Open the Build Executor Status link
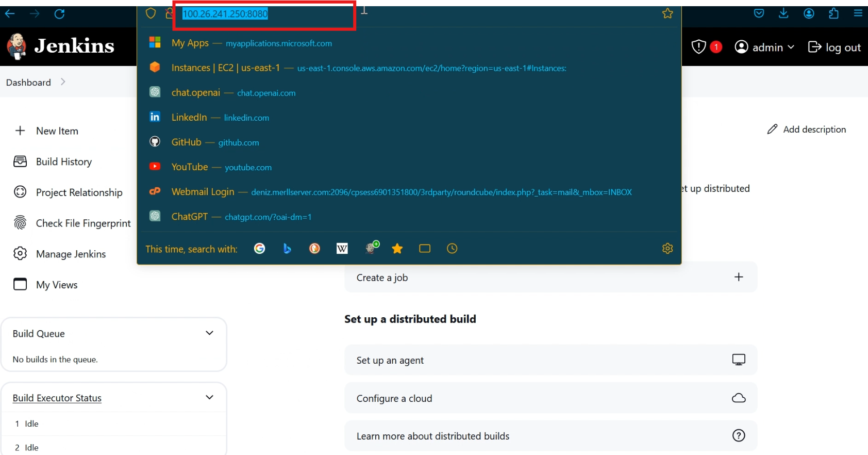Screen dimensions: 868x455 click(x=57, y=398)
